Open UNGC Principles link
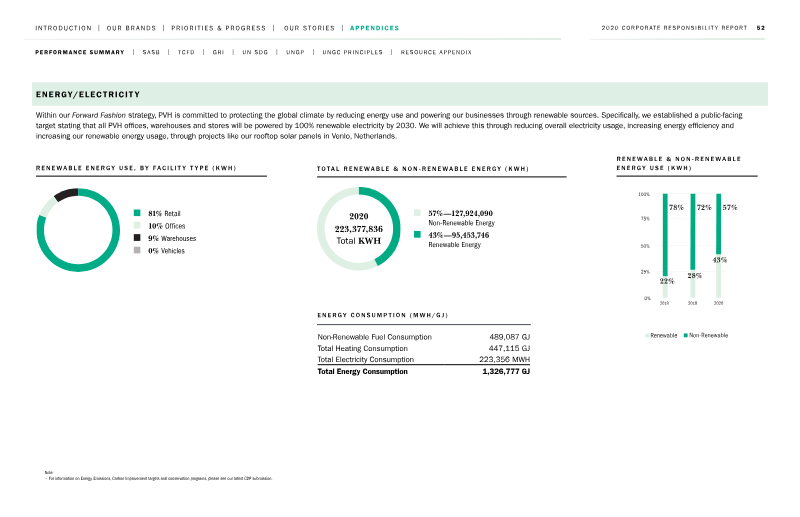 pyautogui.click(x=353, y=52)
